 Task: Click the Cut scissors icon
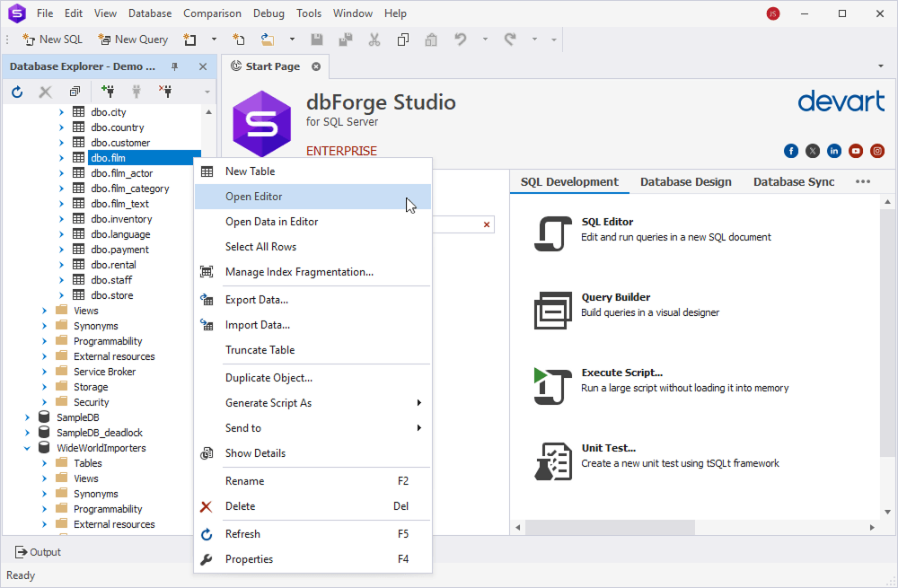point(374,39)
